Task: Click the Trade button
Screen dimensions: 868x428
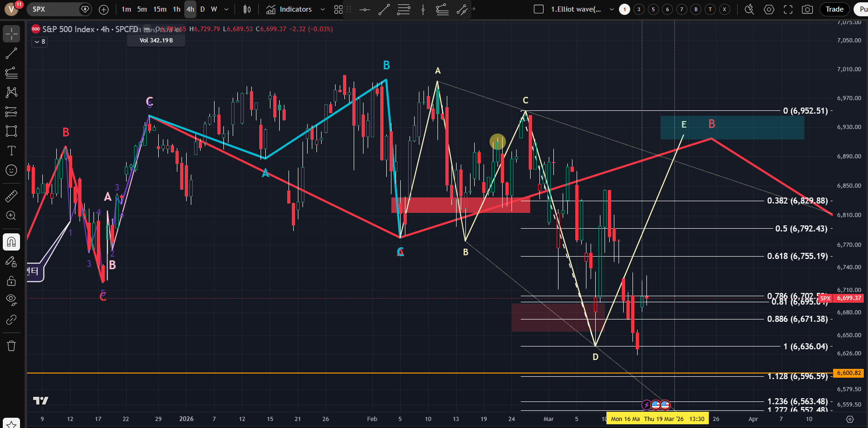Action: pyautogui.click(x=834, y=9)
